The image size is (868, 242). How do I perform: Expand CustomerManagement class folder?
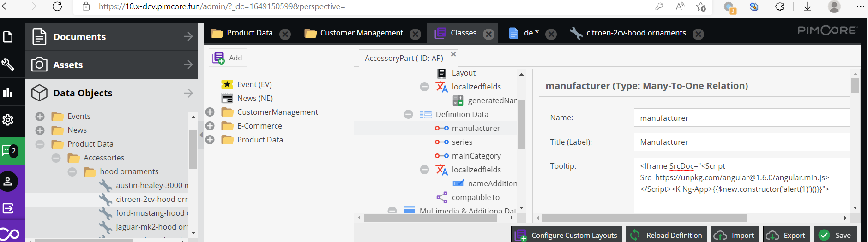click(x=210, y=112)
